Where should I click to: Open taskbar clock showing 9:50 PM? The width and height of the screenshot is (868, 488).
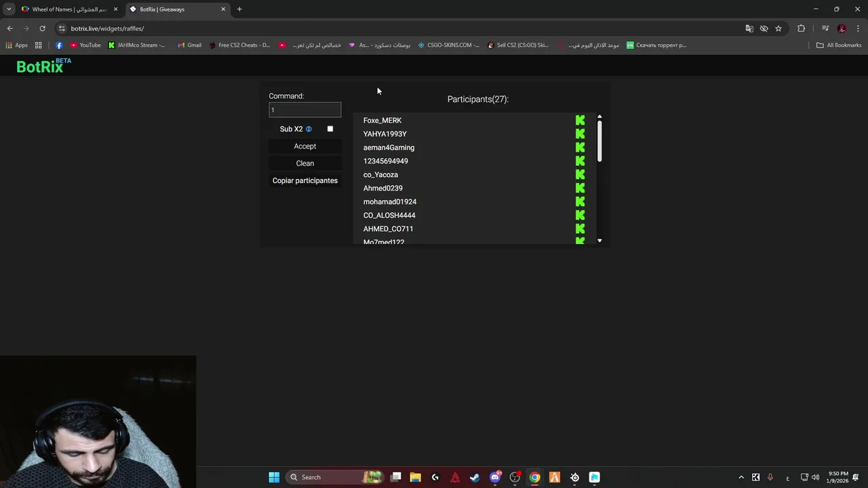[838, 477]
